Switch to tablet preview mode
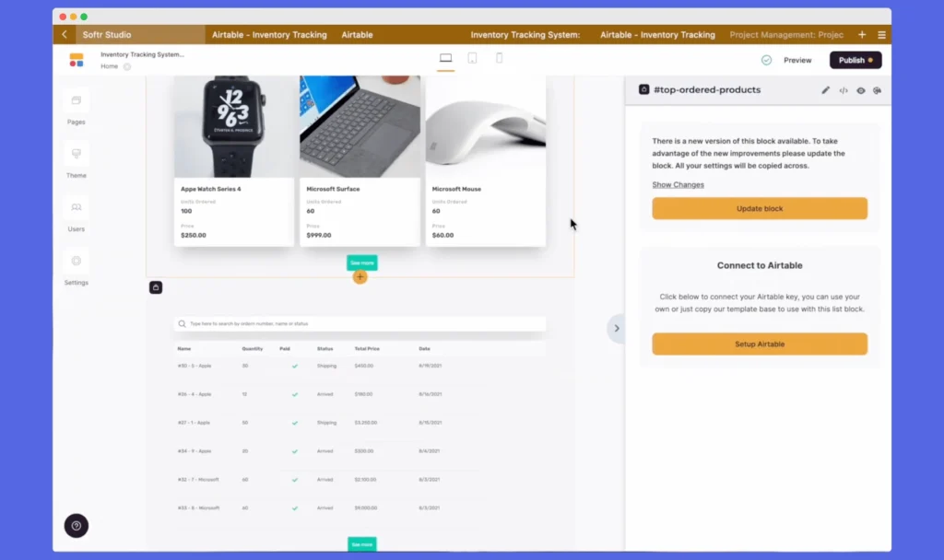The height and width of the screenshot is (560, 944). (x=472, y=57)
